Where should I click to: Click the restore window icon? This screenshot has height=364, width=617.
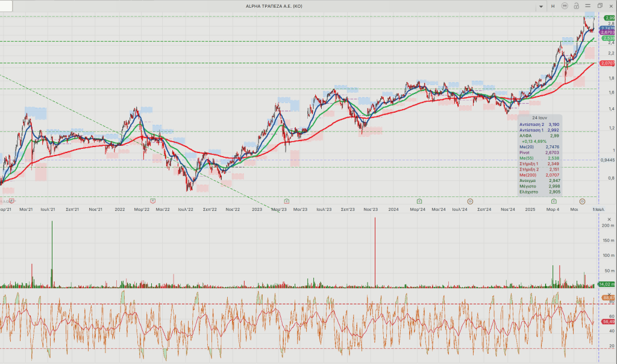(600, 5)
